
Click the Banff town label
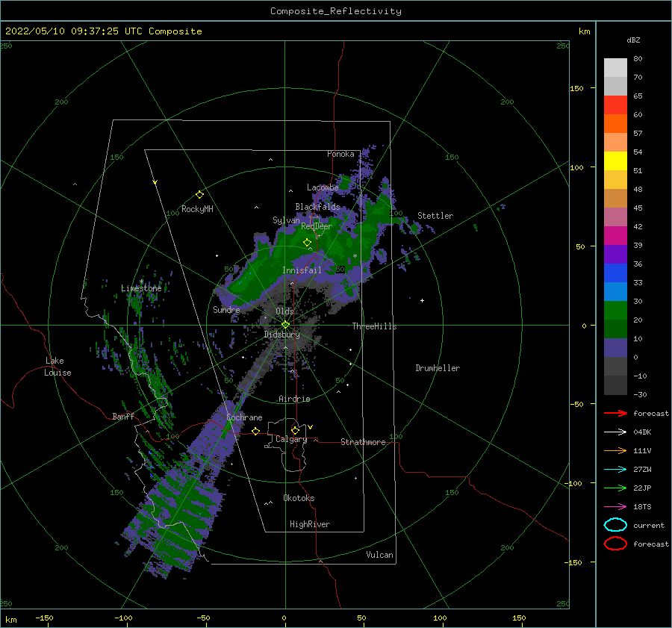(123, 416)
